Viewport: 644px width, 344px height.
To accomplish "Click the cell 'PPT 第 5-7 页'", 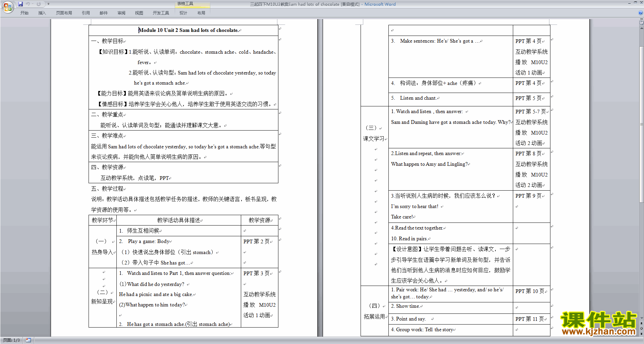I will point(531,111).
